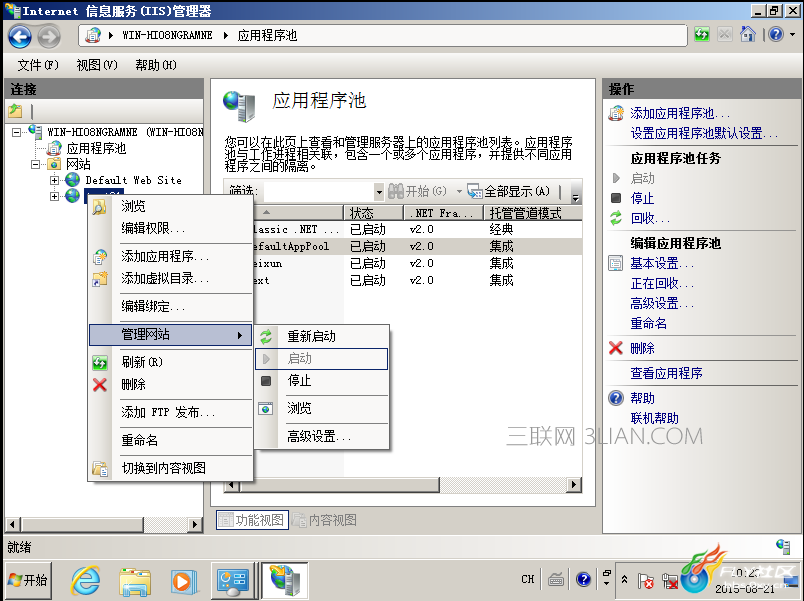This screenshot has width=804, height=601.
Task: Sort by the 状态 column header
Action: pyautogui.click(x=373, y=213)
